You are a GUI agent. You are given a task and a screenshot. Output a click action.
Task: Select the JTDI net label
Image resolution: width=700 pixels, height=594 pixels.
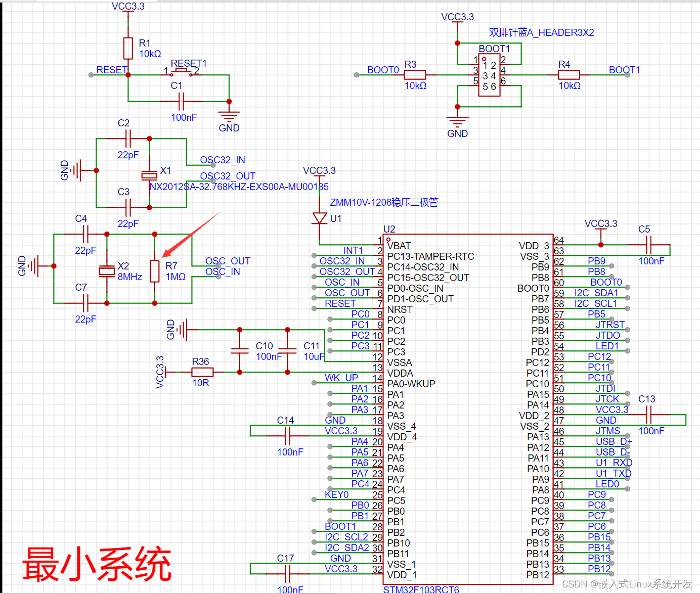tap(605, 388)
